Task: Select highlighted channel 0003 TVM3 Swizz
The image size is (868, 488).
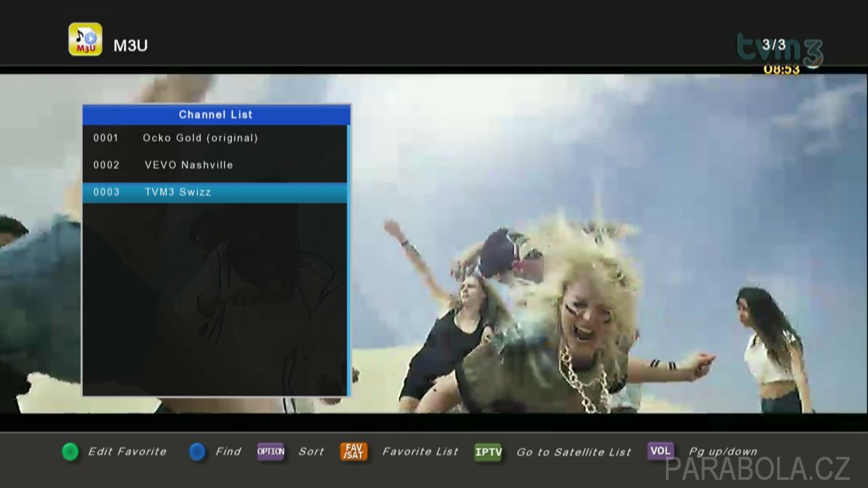Action: (215, 192)
